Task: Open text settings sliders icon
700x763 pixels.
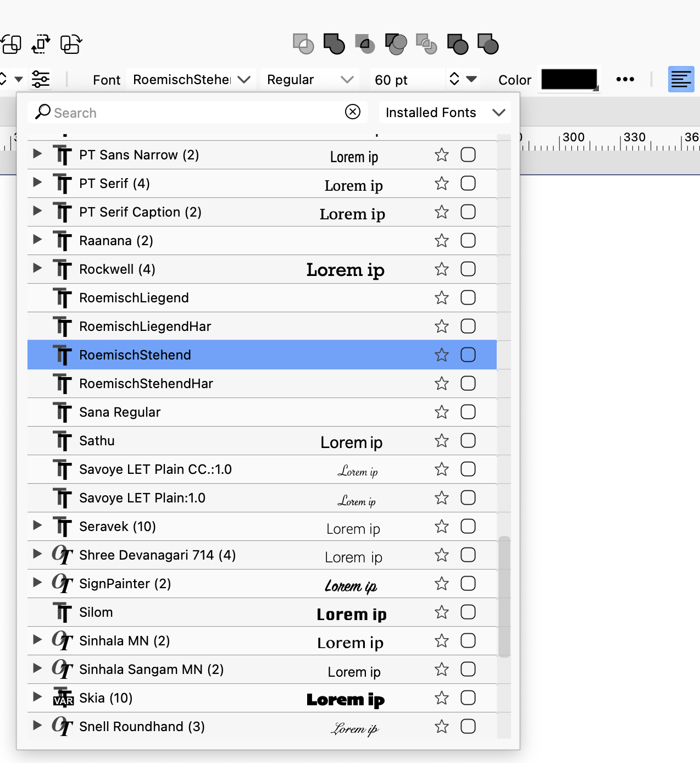Action: (x=41, y=80)
